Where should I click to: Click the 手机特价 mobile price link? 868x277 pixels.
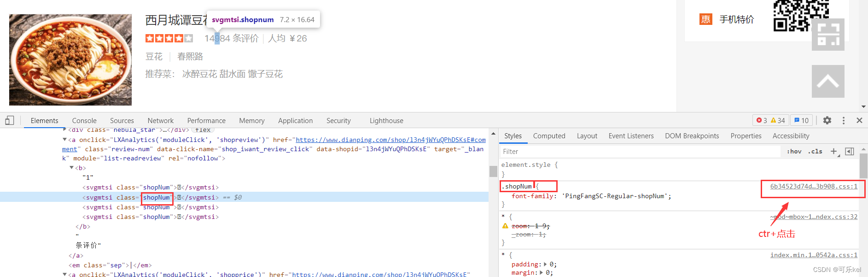(737, 19)
